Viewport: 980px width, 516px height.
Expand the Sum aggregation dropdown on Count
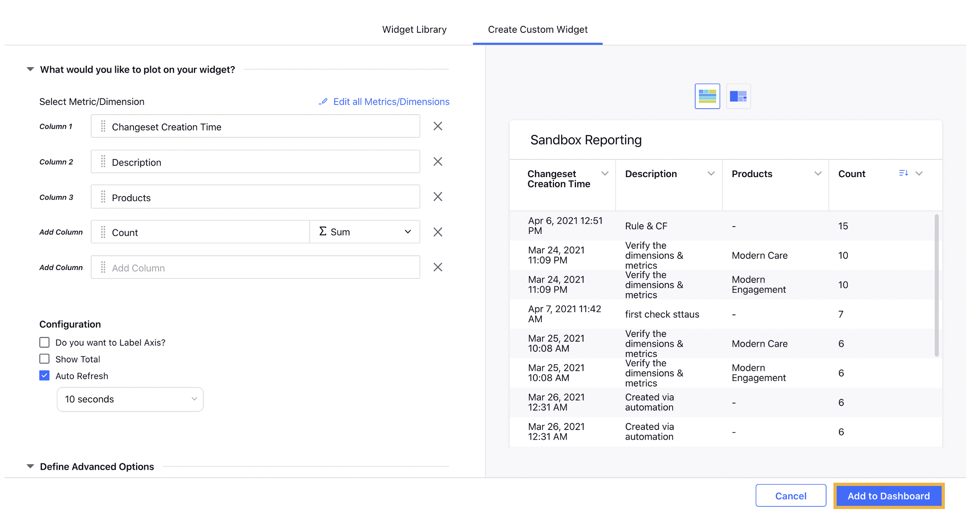(407, 232)
